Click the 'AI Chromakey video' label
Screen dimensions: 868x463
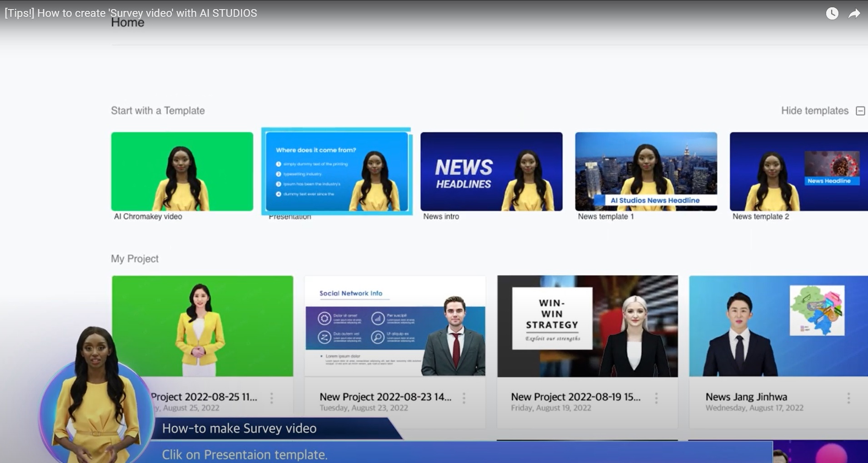(x=148, y=216)
